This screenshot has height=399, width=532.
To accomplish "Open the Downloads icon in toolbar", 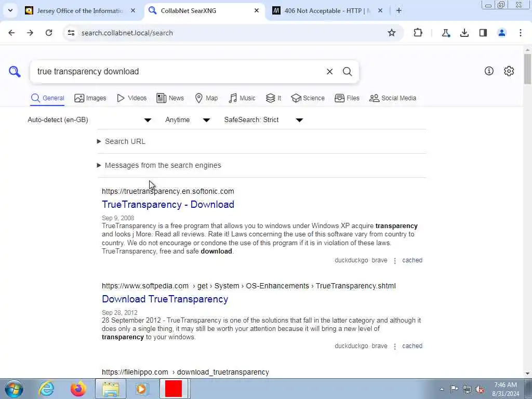I will click(x=464, y=33).
